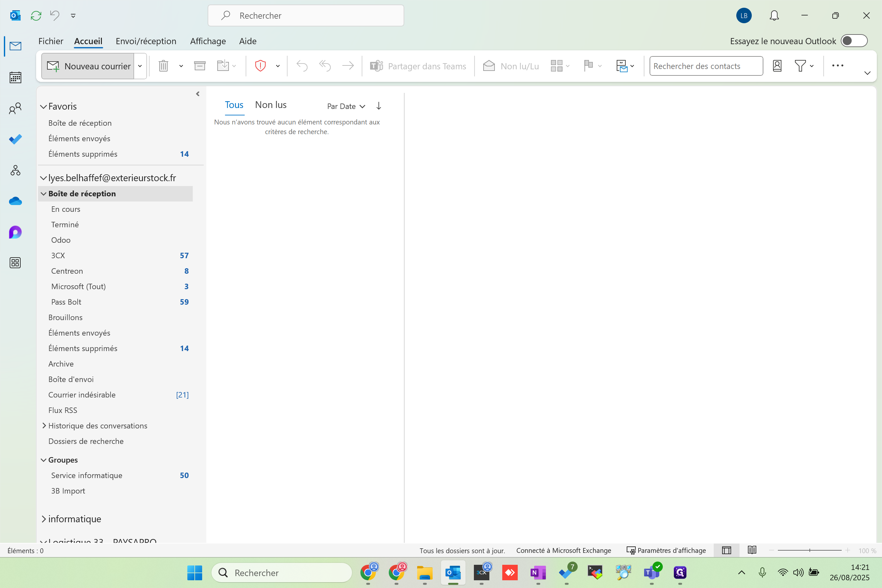This screenshot has height=588, width=882.
Task: Open the Aide tab
Action: click(x=248, y=41)
